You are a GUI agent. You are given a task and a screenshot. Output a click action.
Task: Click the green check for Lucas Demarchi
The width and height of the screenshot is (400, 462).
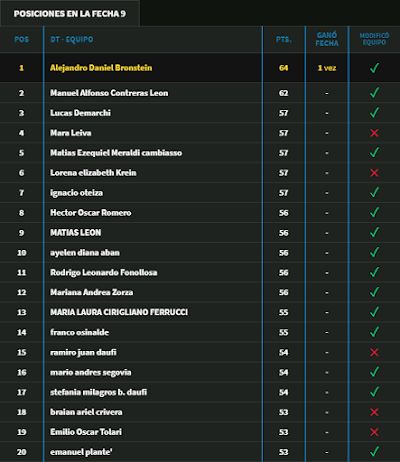[374, 112]
